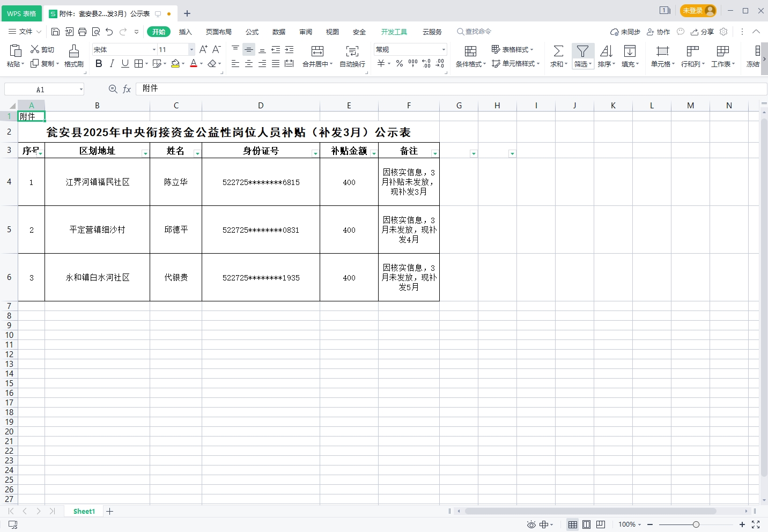Click the Wrap Text icon

click(352, 51)
